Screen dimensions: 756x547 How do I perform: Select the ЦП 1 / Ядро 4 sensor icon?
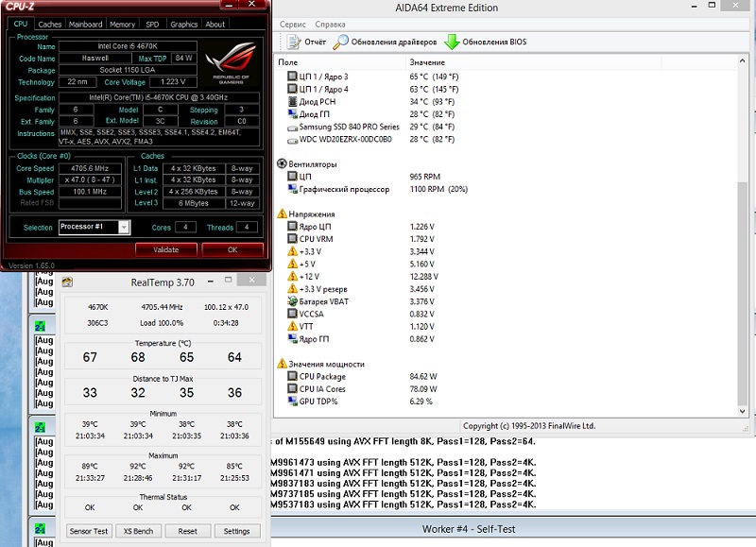pyautogui.click(x=292, y=89)
